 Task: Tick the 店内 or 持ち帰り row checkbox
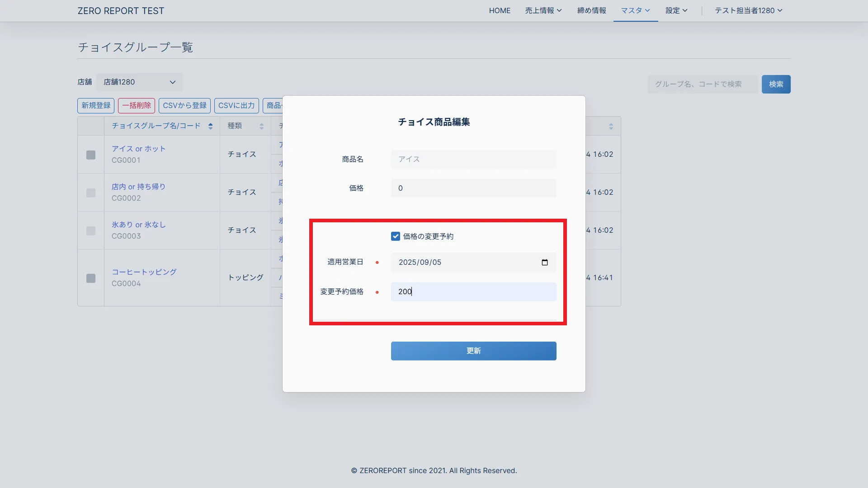click(91, 193)
